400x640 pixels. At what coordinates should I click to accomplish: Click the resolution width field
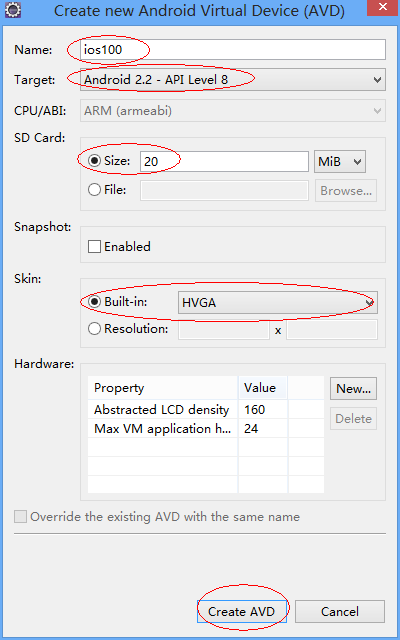(x=224, y=330)
